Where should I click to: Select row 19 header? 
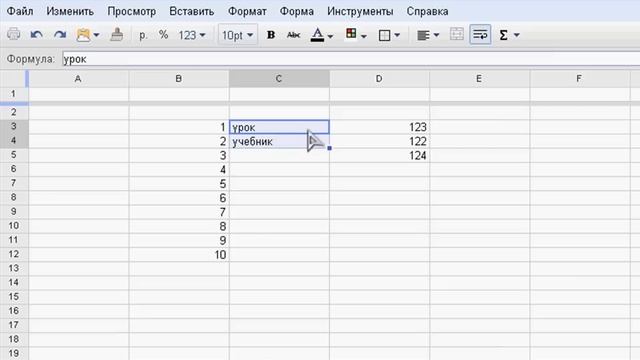pyautogui.click(x=13, y=353)
